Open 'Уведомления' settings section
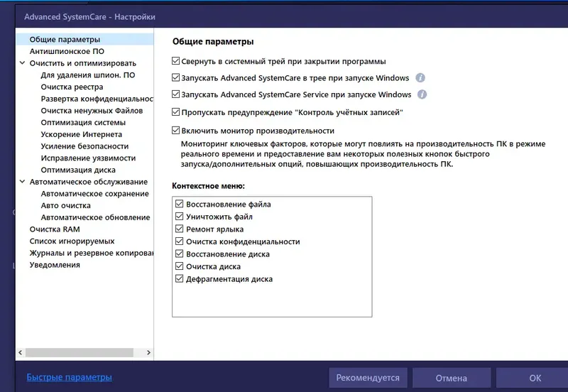The width and height of the screenshot is (568, 392). (55, 265)
